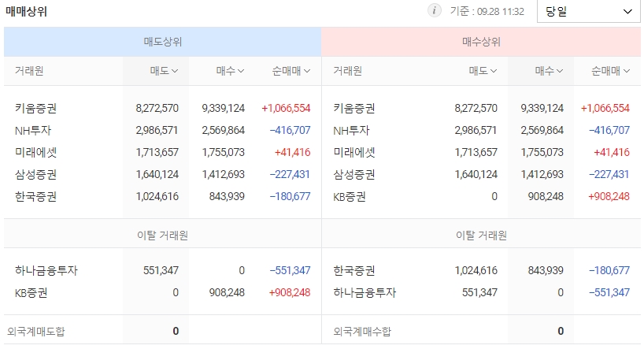Click the 외국계매도합 value 0
Viewport: 644px width, 349px height.
(x=176, y=331)
